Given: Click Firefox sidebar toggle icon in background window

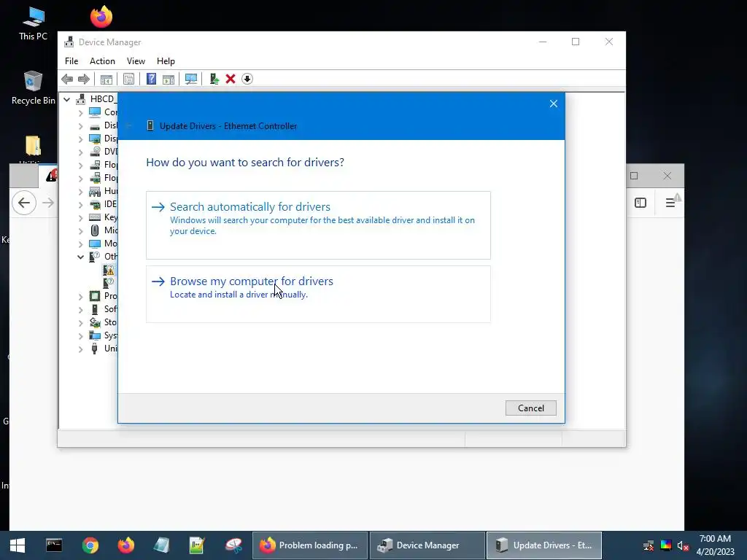Looking at the screenshot, I should (x=640, y=203).
